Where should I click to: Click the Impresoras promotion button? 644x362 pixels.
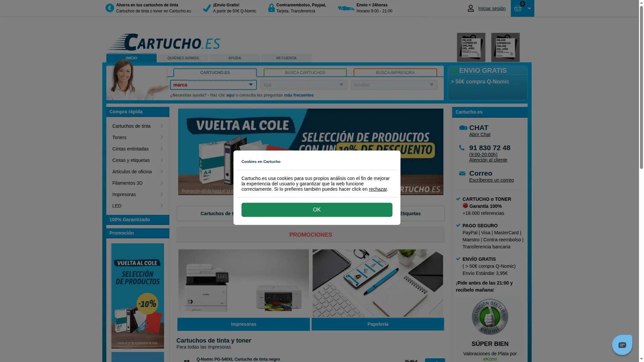[x=244, y=324]
